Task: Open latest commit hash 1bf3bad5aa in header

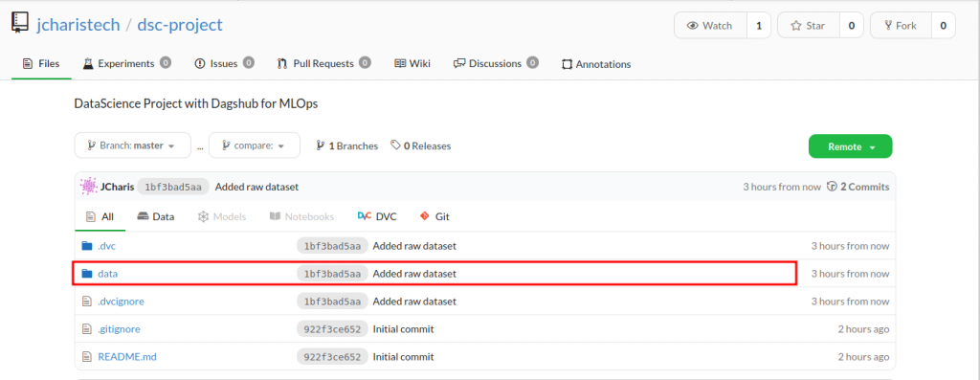Action: pyautogui.click(x=173, y=187)
